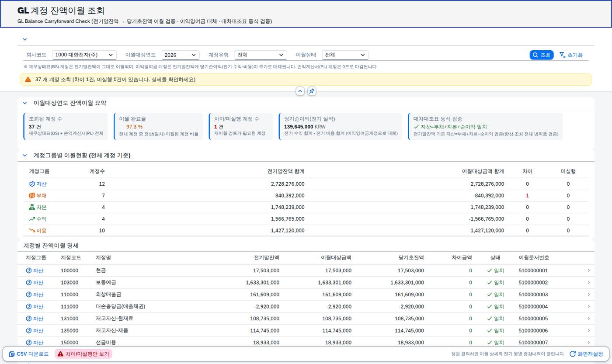Open details arrow for 보통예금 row
612x364 pixels.
588,283
